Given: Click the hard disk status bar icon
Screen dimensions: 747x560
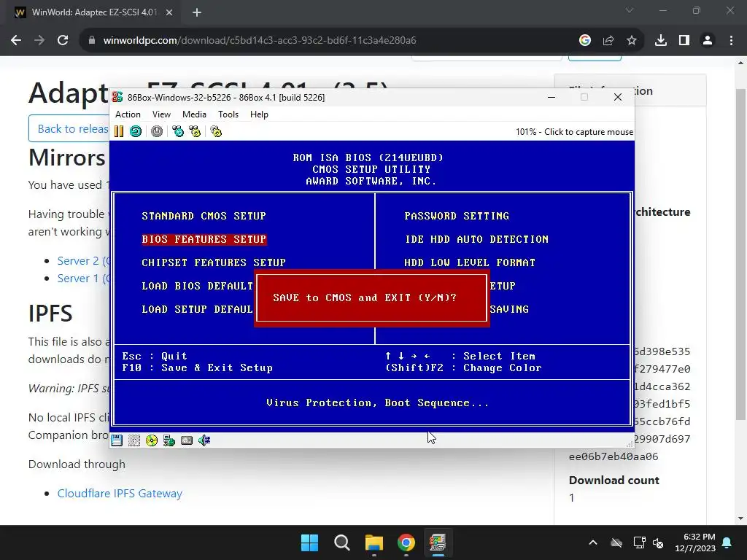Looking at the screenshot, I should click(x=134, y=440).
